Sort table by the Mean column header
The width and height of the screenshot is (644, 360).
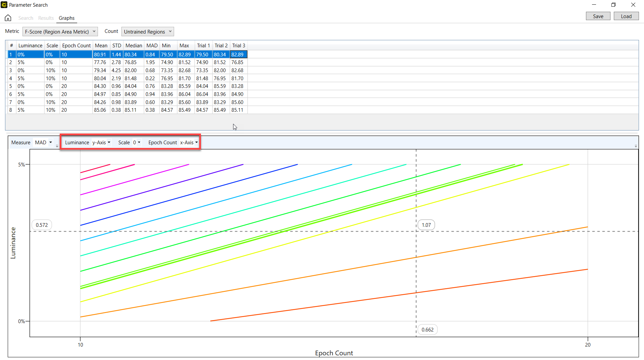tap(101, 46)
